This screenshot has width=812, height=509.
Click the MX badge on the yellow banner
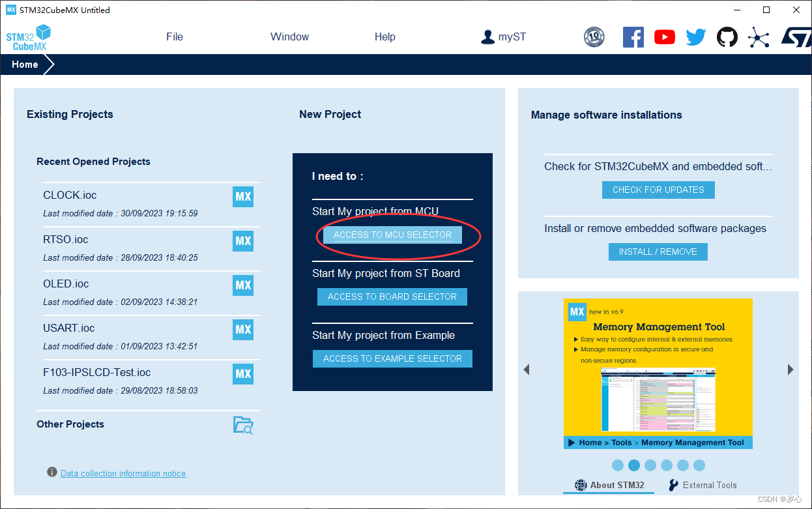tap(577, 312)
